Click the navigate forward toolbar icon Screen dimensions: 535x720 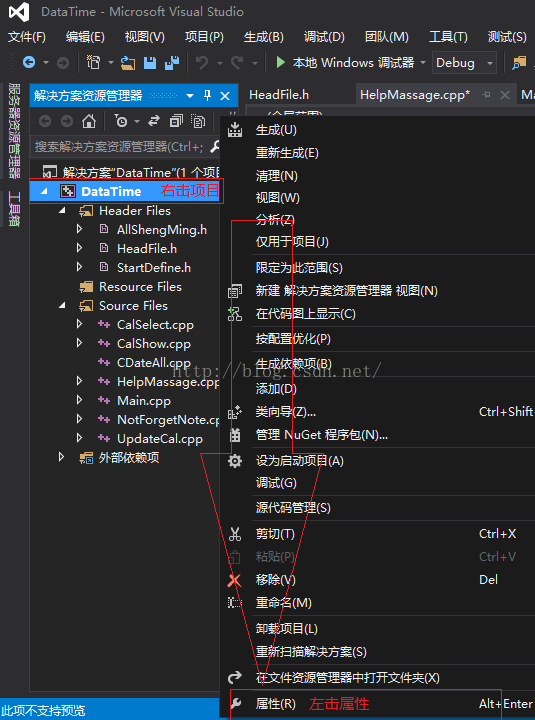click(62, 62)
